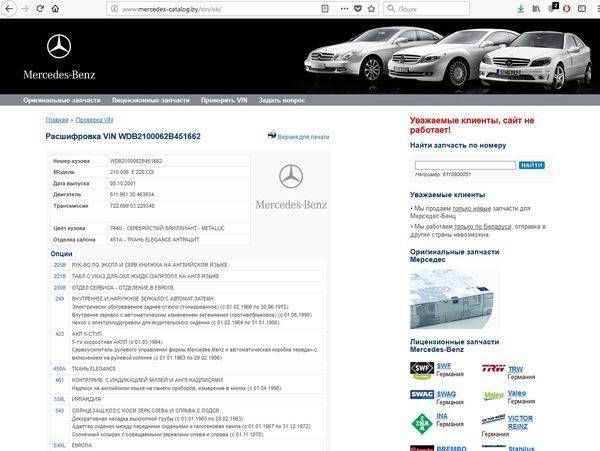Click the green Valeo brand logo
This screenshot has height=451, width=600.
coord(494,395)
